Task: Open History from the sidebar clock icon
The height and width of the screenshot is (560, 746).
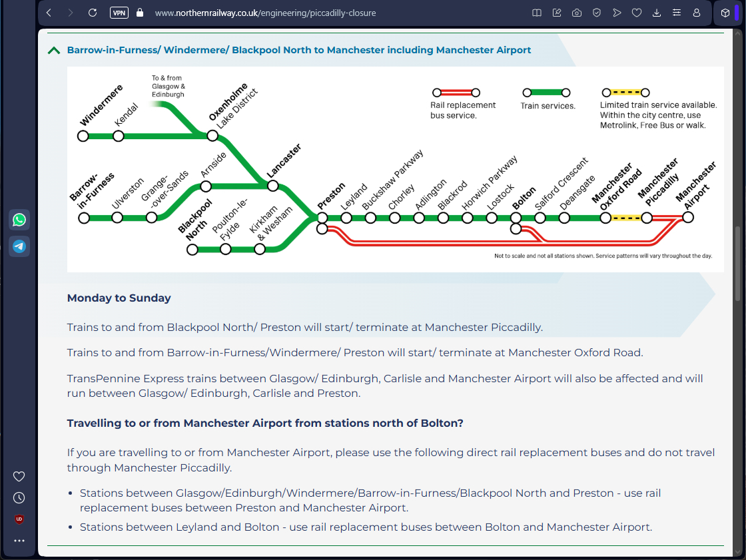Action: tap(19, 497)
